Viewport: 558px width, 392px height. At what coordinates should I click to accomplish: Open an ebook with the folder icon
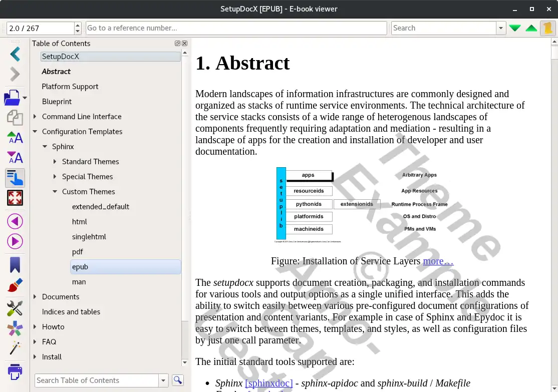[x=12, y=98]
